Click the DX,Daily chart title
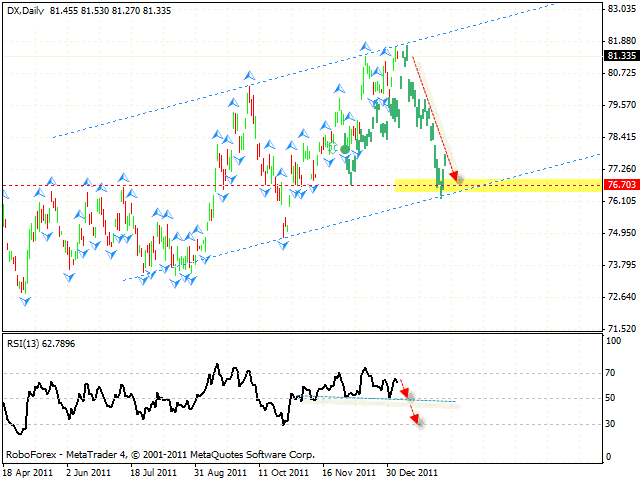640x480 pixels. 30,8
